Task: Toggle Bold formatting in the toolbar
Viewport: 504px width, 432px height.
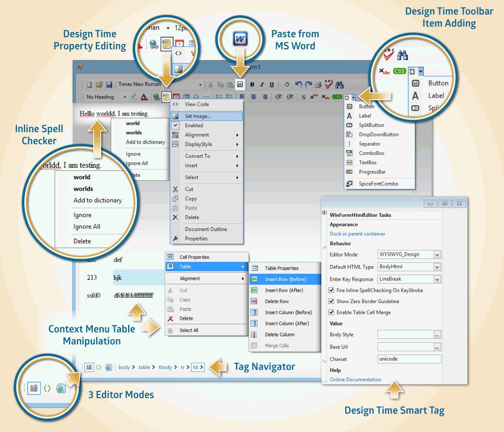Action: click(252, 84)
